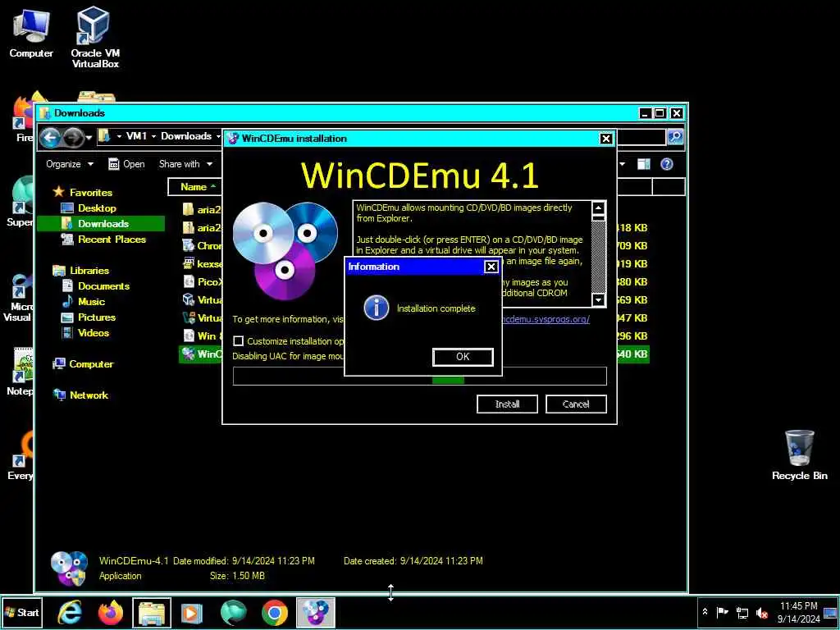840x630 pixels.
Task: Select Desktop under Favorites
Action: coord(89,208)
